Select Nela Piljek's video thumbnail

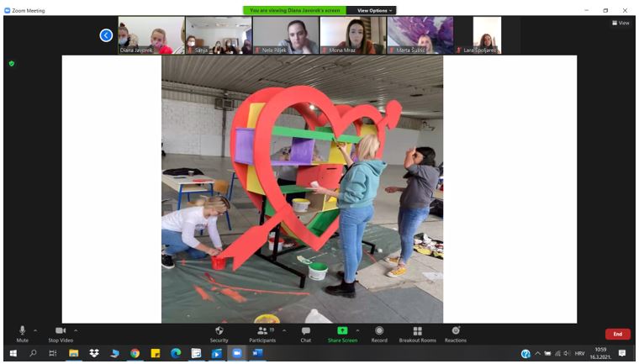click(286, 35)
